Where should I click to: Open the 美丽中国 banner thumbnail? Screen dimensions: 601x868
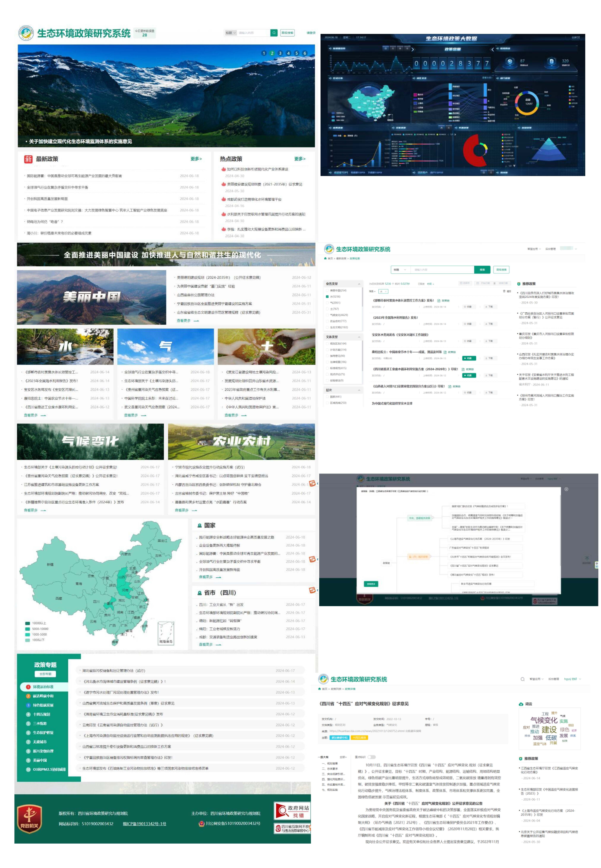[91, 297]
